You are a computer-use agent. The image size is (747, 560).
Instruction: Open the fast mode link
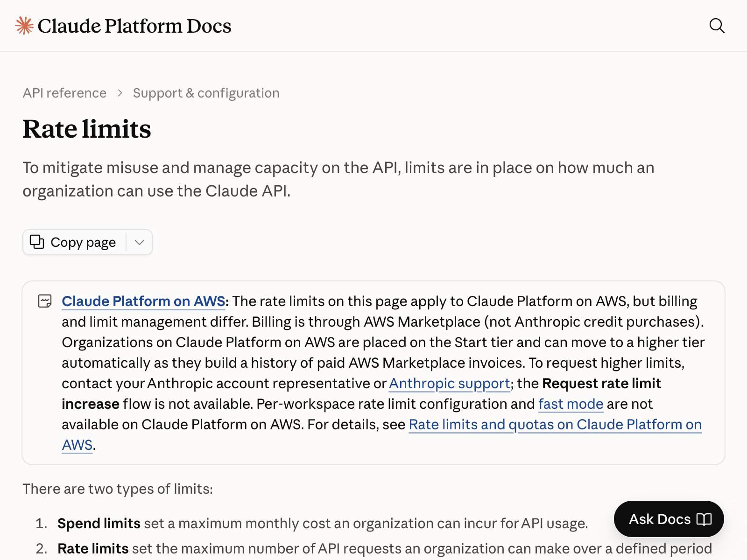[571, 404]
